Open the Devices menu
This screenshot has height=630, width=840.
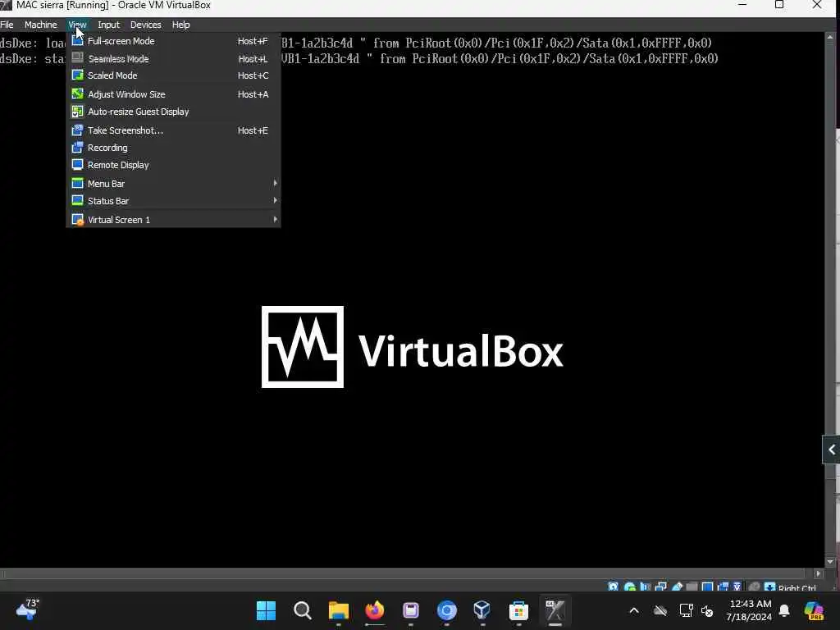(146, 25)
